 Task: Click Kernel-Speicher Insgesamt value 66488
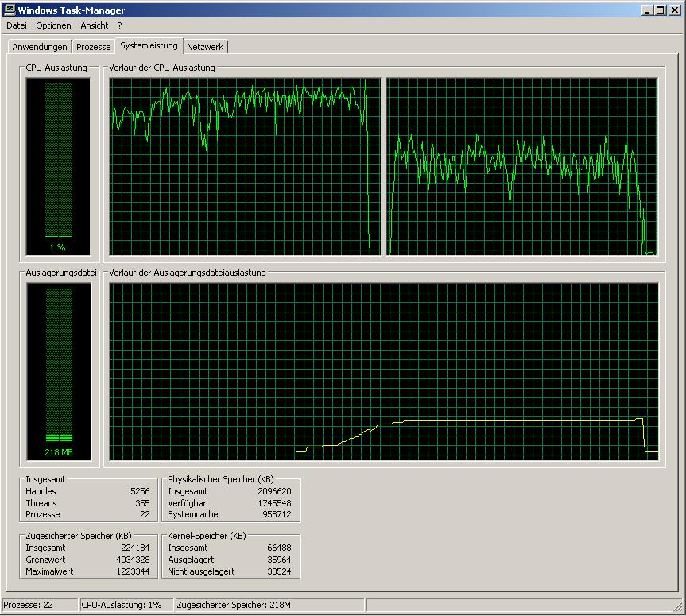[x=279, y=548]
